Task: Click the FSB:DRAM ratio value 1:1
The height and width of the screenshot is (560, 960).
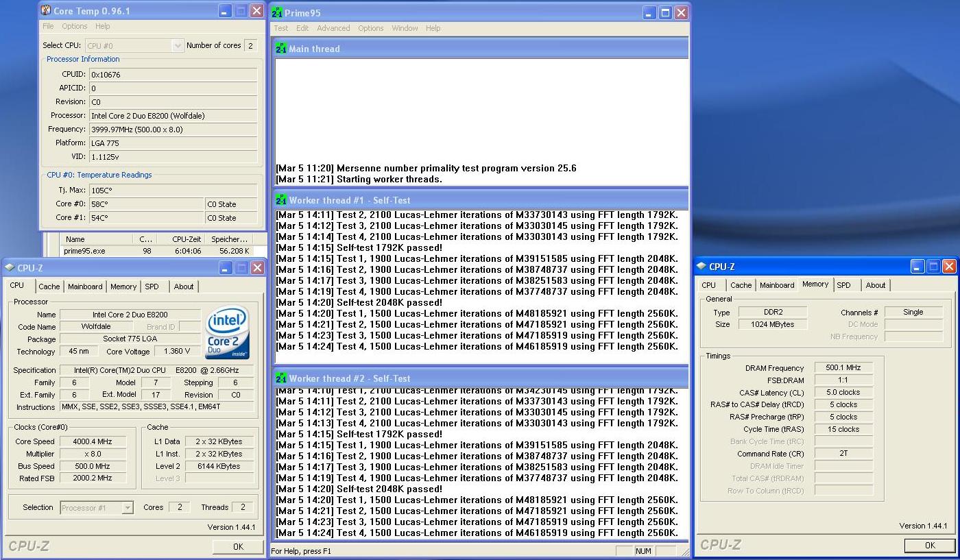Action: pyautogui.click(x=843, y=380)
